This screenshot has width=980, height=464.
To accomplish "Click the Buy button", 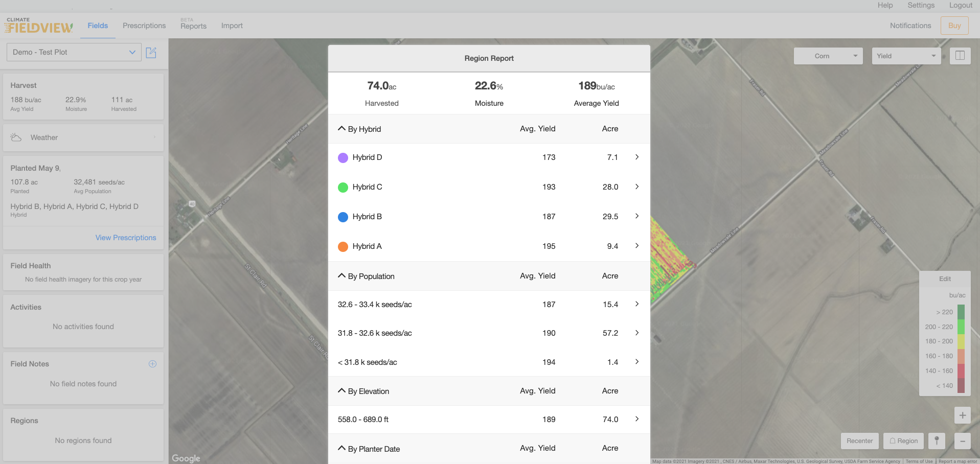I will (x=954, y=26).
